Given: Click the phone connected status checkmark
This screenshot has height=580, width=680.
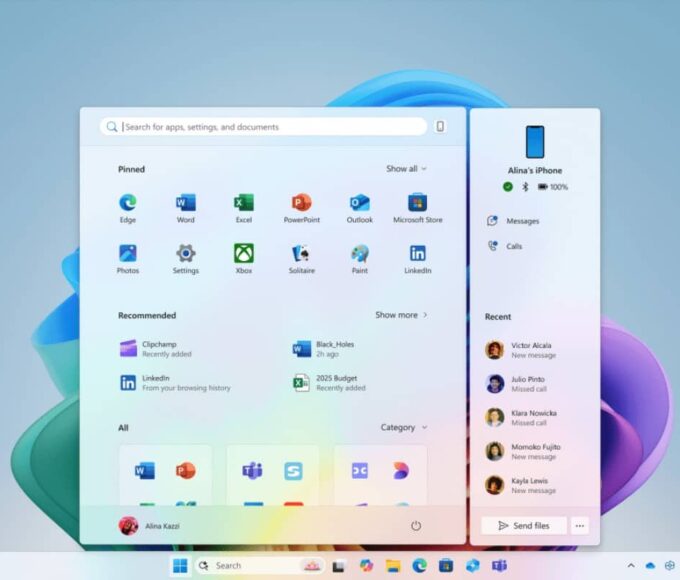Looking at the screenshot, I should 507,187.
